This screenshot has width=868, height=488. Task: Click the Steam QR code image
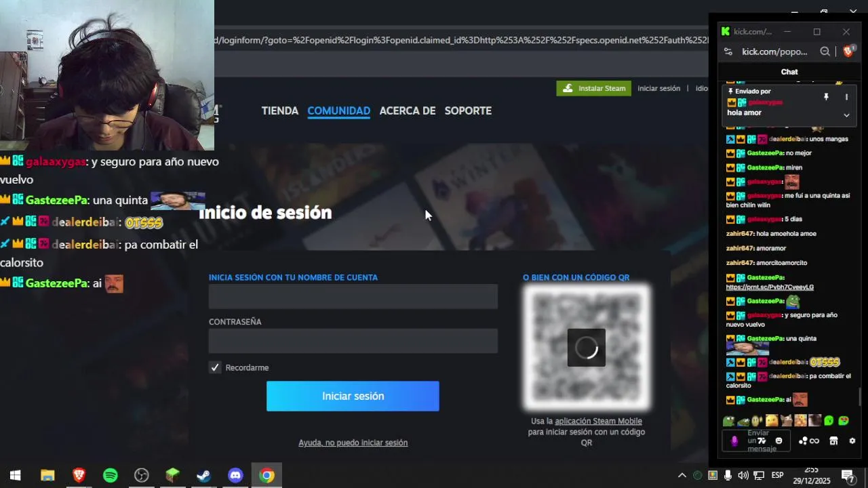click(x=587, y=348)
